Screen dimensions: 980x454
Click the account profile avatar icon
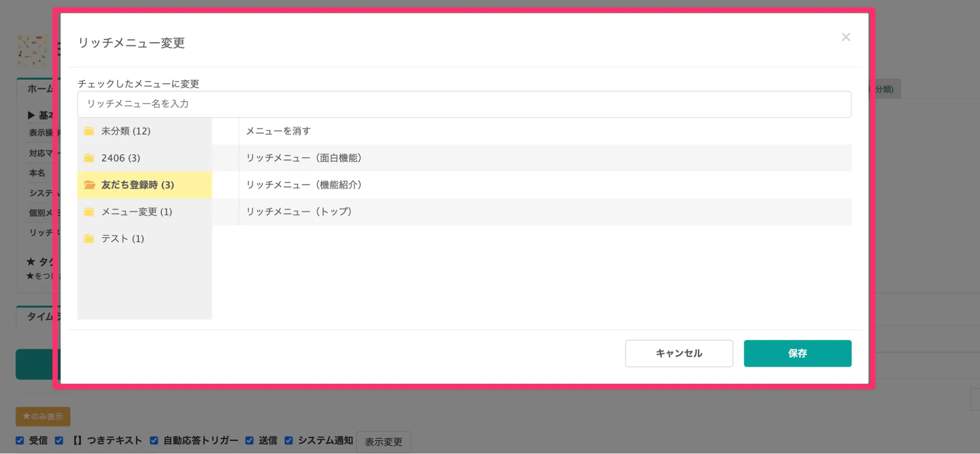tap(30, 50)
